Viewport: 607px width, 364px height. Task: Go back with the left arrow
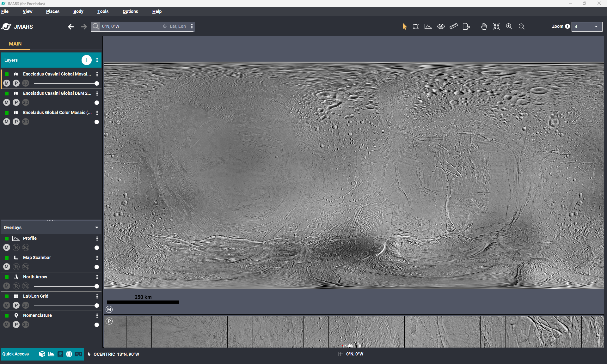pyautogui.click(x=71, y=27)
